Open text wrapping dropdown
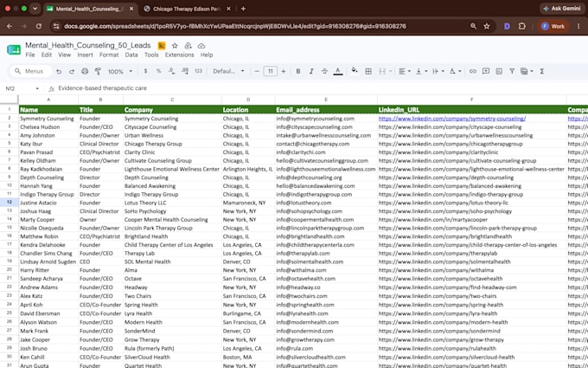Screen dimensions: 588x368 tap(438, 71)
